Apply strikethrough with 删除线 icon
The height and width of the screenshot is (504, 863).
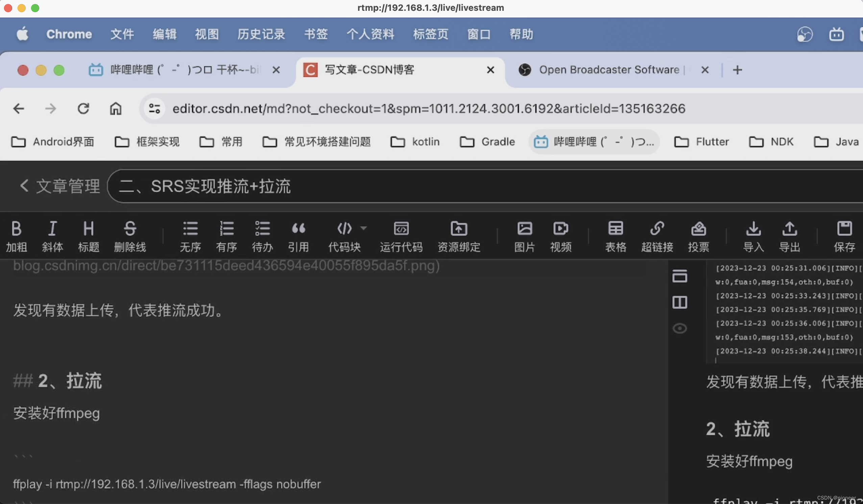click(x=130, y=236)
